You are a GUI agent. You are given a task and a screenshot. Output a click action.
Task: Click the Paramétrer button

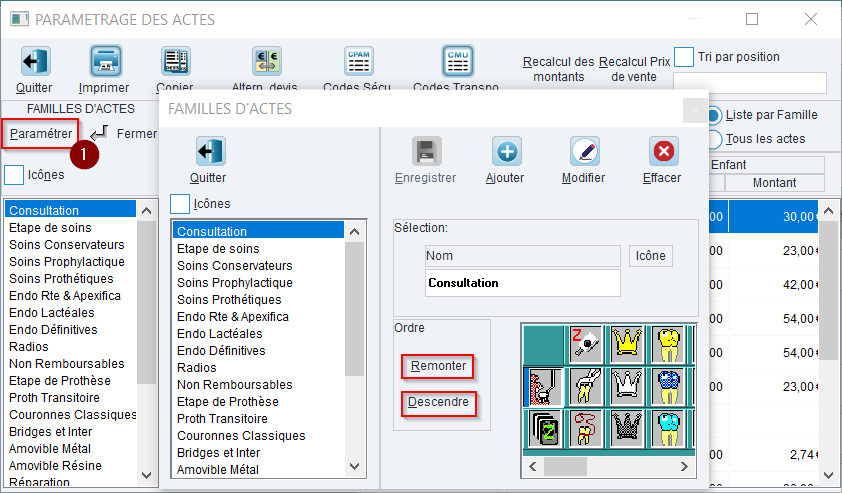tap(40, 134)
